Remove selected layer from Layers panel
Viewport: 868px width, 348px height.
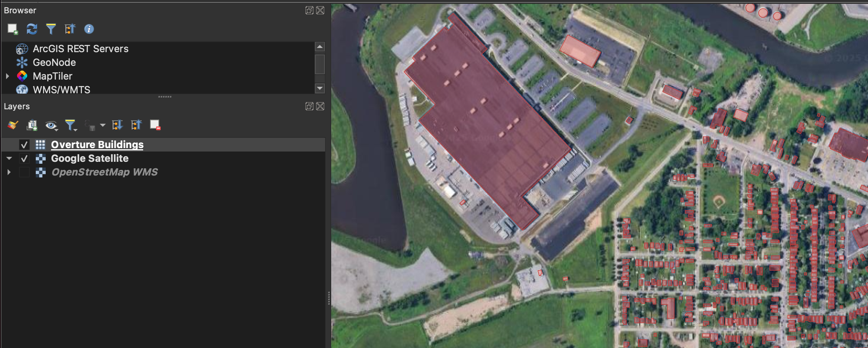155,125
